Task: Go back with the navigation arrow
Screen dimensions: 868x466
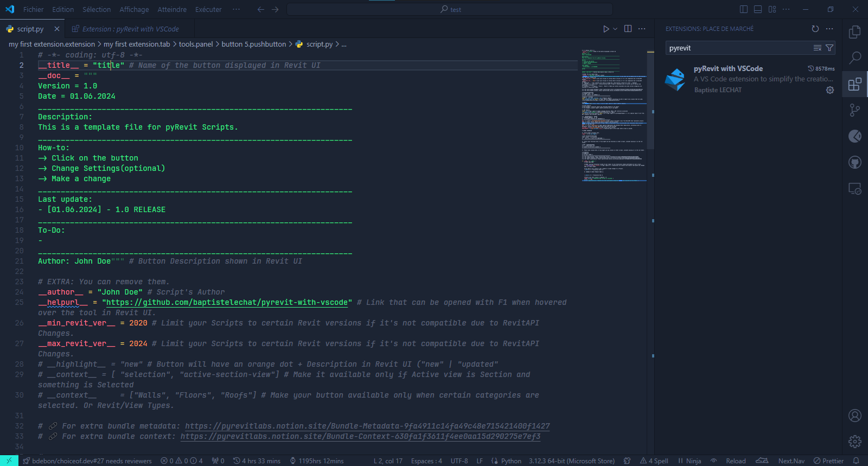Action: pos(261,9)
